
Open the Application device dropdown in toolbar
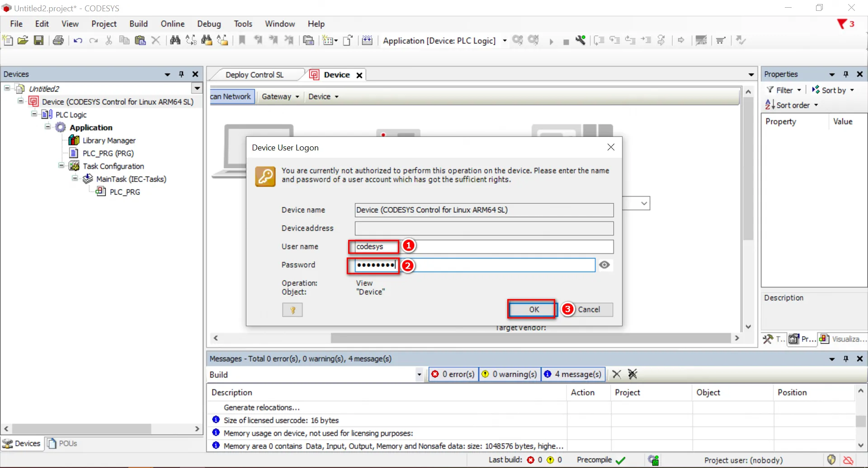505,41
